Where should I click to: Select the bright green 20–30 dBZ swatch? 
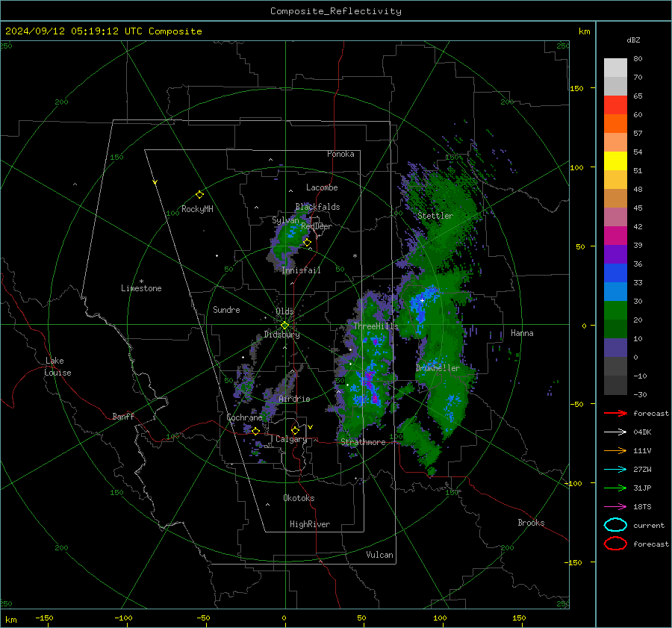click(615, 311)
